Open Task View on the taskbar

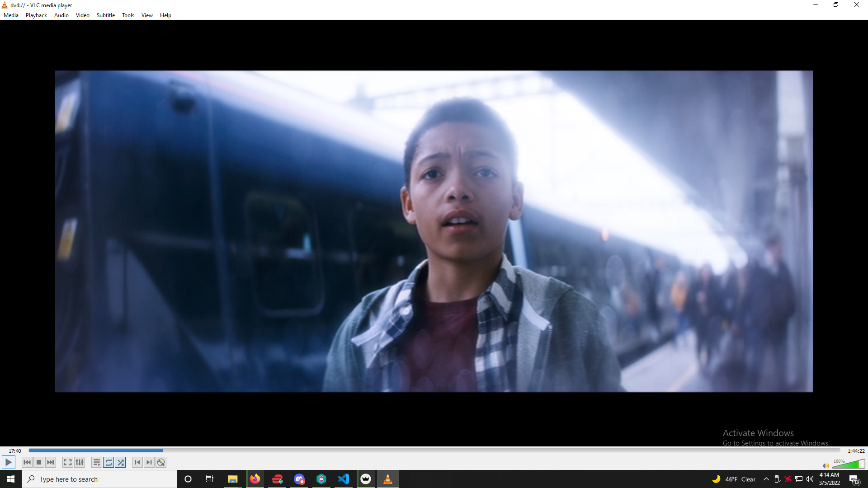pos(210,479)
